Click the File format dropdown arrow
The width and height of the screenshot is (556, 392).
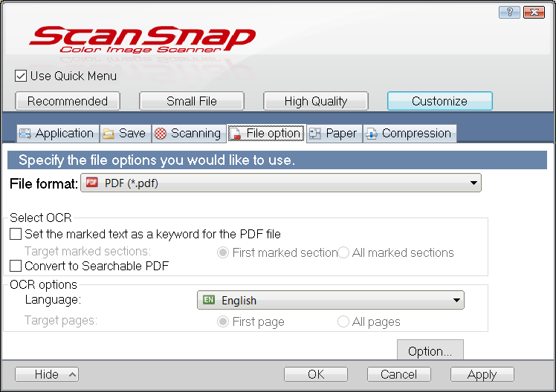(x=473, y=183)
